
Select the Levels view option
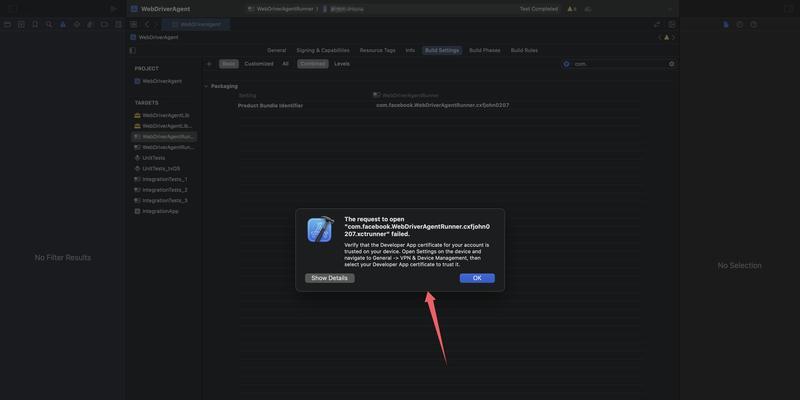click(342, 64)
